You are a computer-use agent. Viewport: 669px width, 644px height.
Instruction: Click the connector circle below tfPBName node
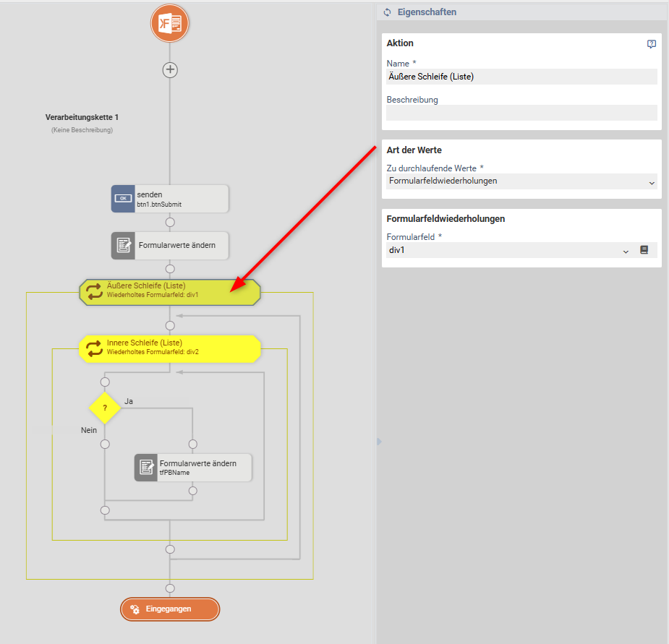pos(193,491)
